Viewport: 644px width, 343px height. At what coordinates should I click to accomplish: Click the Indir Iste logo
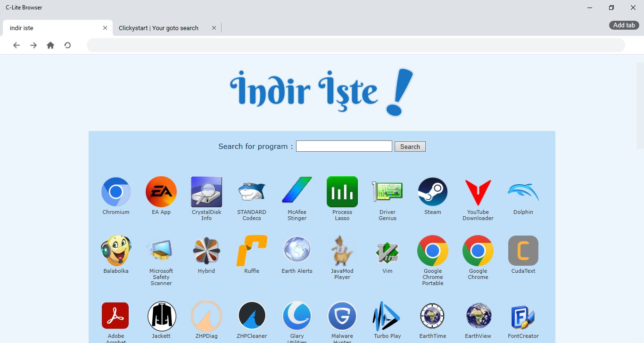(322, 92)
